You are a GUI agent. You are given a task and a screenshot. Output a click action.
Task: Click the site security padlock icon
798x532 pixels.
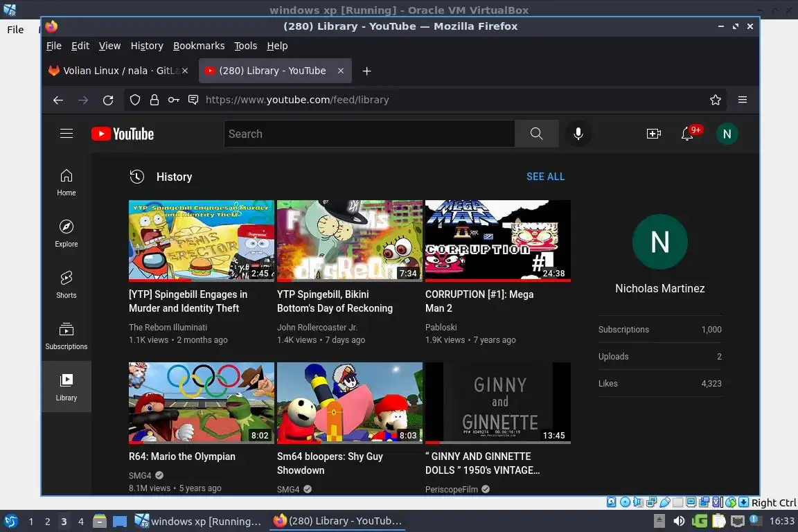(154, 100)
